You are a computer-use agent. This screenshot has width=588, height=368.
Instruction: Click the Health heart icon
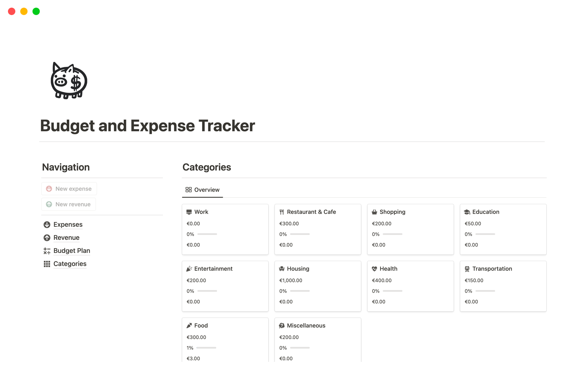coord(374,269)
